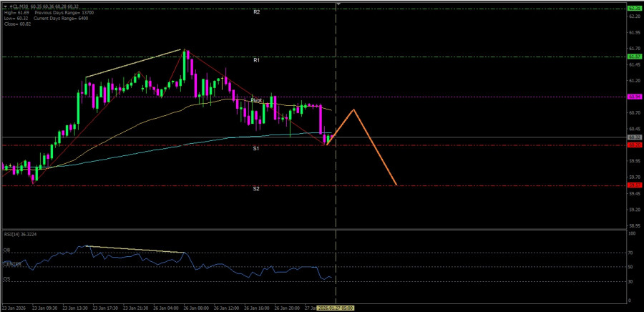644x312 pixels.
Task: Click the highlighted 2026.01.27 05:00 time label
Action: [x=336, y=307]
